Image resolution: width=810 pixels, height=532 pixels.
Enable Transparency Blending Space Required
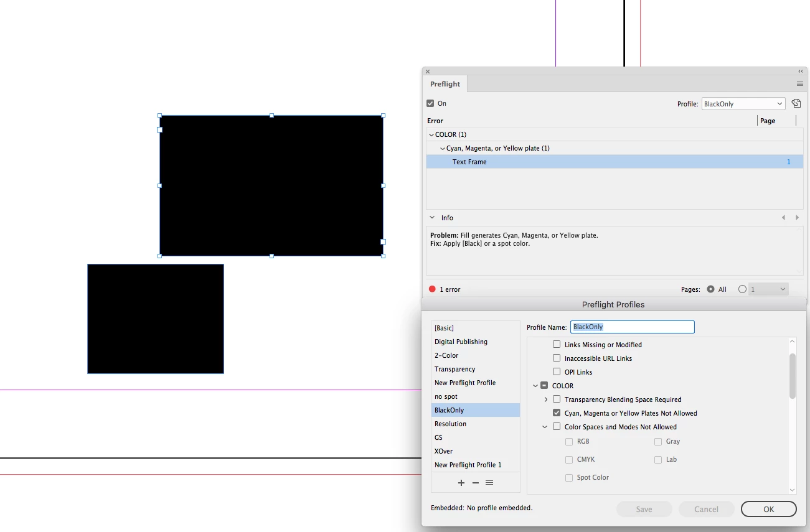557,399
